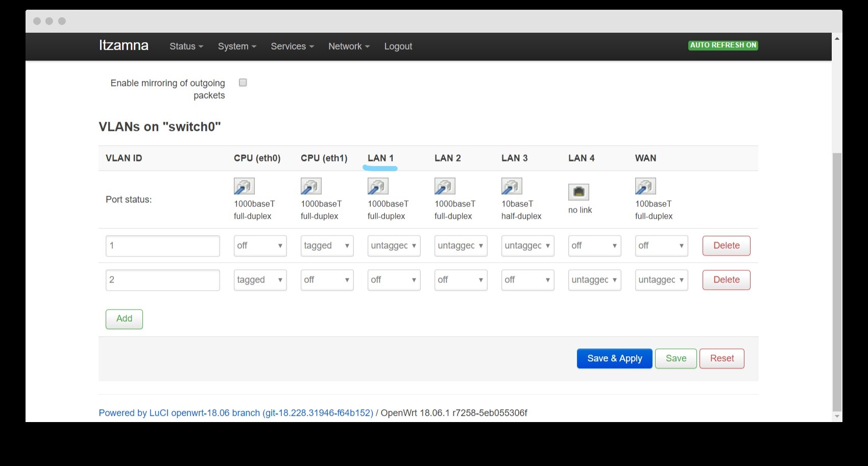This screenshot has height=466, width=868.
Task: Click the Save & Apply button
Action: pos(614,359)
